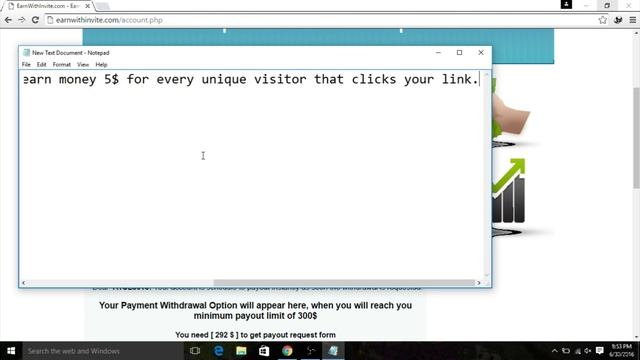The image size is (640, 360).
Task: Minimize the Notepad window
Action: pos(438,53)
